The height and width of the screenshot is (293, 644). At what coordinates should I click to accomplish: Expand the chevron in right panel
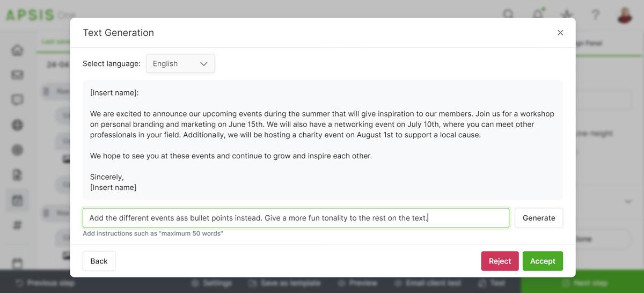click(x=628, y=202)
